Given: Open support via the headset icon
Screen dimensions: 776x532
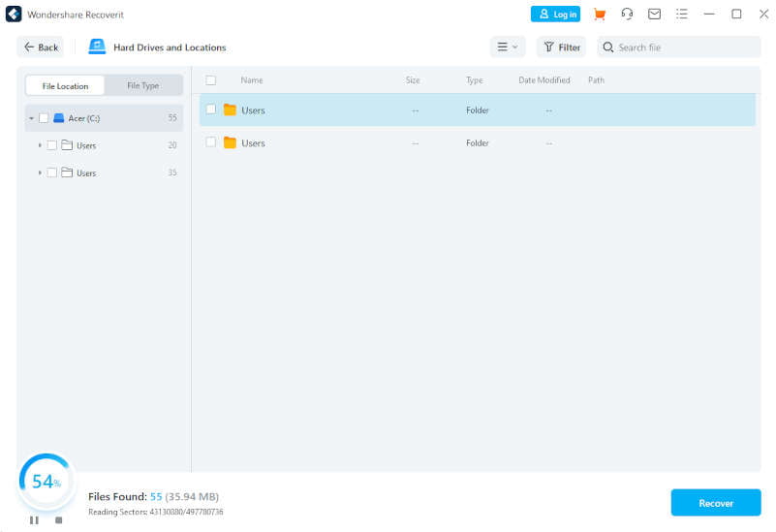Looking at the screenshot, I should (x=627, y=15).
